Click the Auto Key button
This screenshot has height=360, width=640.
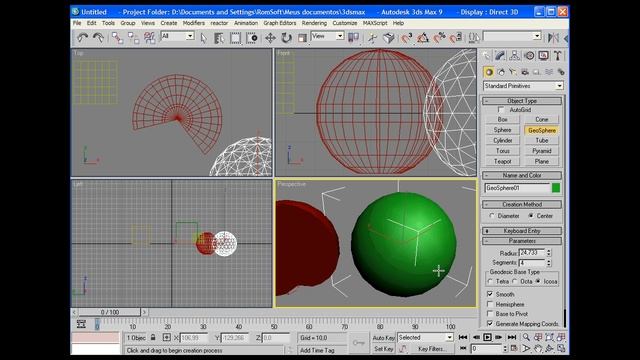point(384,338)
